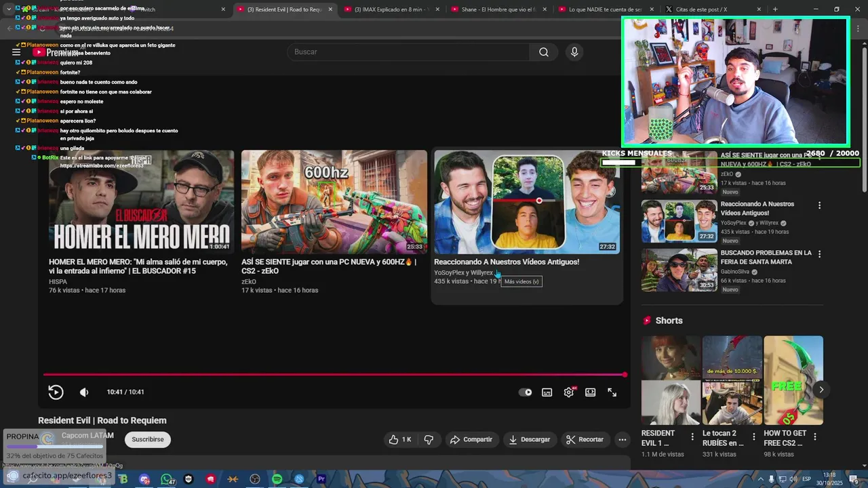The width and height of the screenshot is (868, 488).
Task: Open Adobe Premiere Pro from the taskbar
Action: [x=321, y=479]
